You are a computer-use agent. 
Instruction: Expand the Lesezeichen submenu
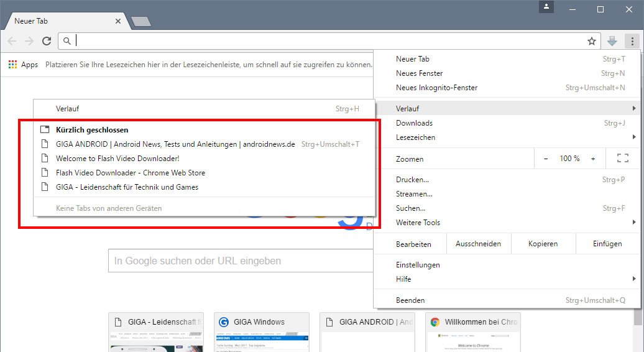pos(507,137)
